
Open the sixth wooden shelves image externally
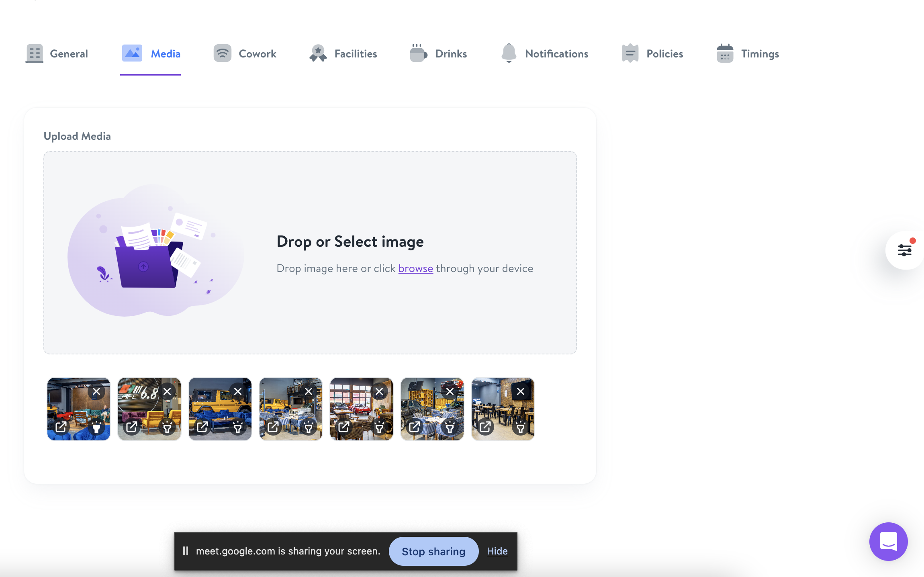(x=415, y=427)
